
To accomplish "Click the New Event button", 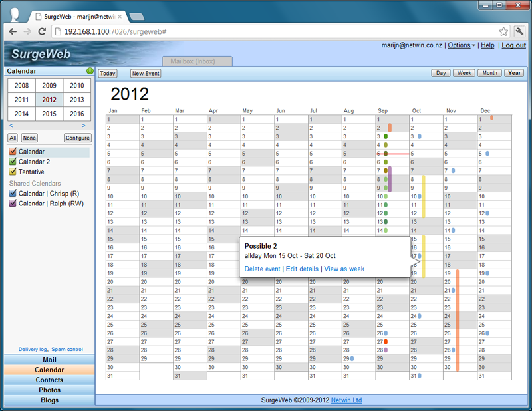I will (145, 74).
